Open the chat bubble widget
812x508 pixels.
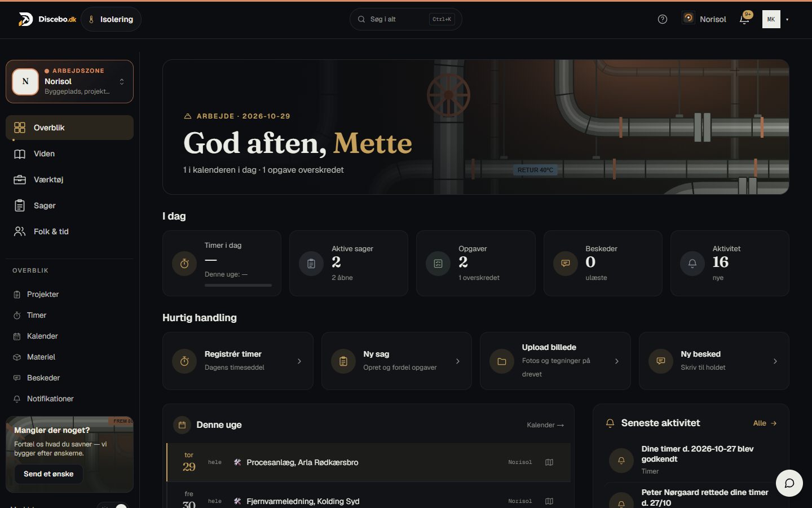789,483
